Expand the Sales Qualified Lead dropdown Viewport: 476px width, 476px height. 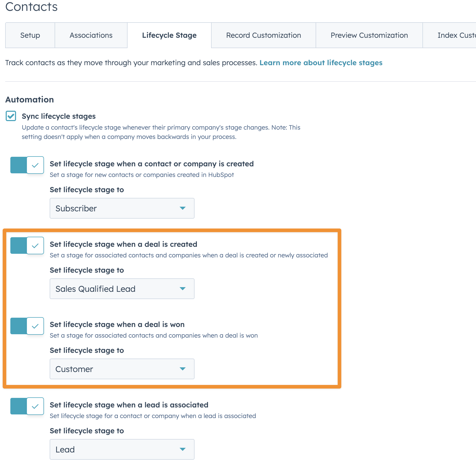pyautogui.click(x=122, y=289)
